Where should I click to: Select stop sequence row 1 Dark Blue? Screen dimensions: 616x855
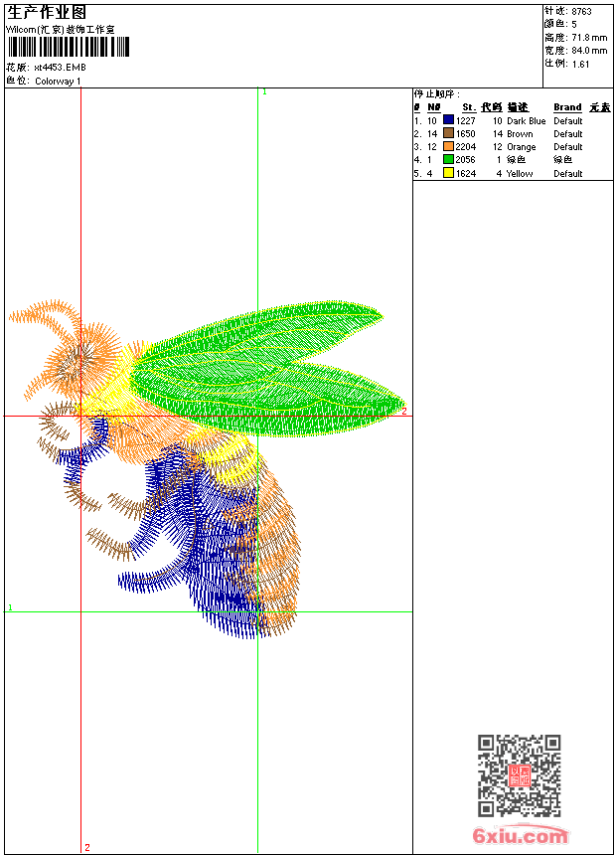pyautogui.click(x=513, y=120)
